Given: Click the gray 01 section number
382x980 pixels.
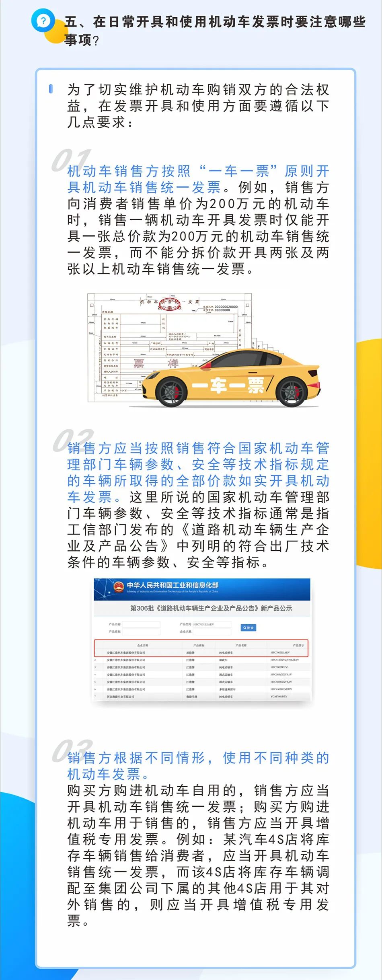Looking at the screenshot, I should pos(71,160).
